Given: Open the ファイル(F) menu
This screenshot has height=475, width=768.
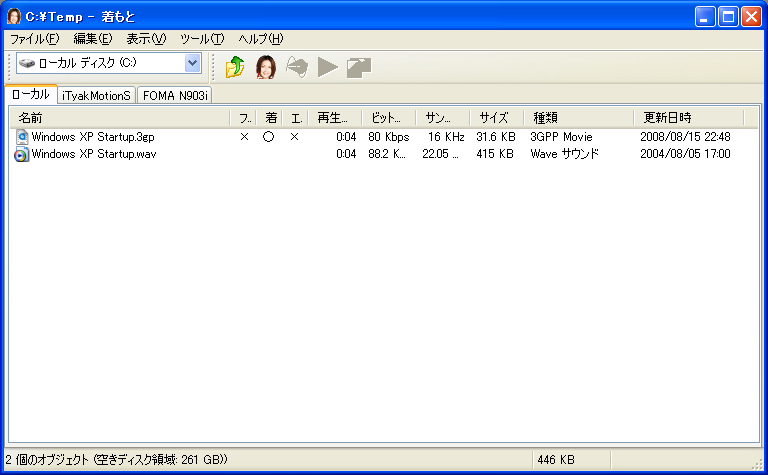Looking at the screenshot, I should pos(34,39).
